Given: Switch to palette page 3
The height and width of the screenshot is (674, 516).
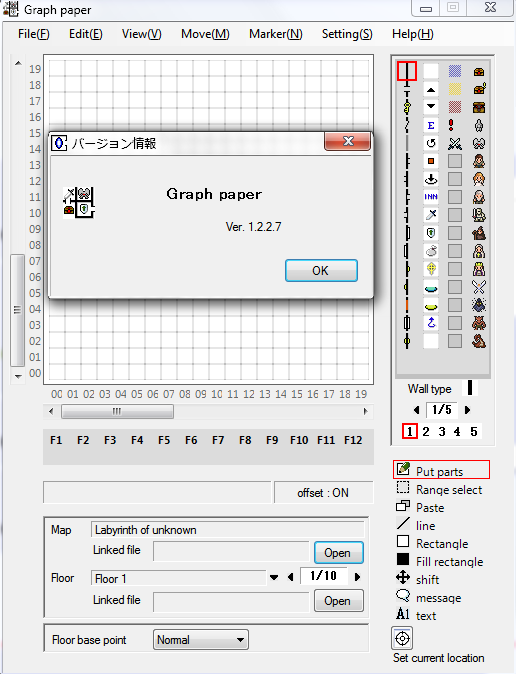Looking at the screenshot, I should [442, 432].
